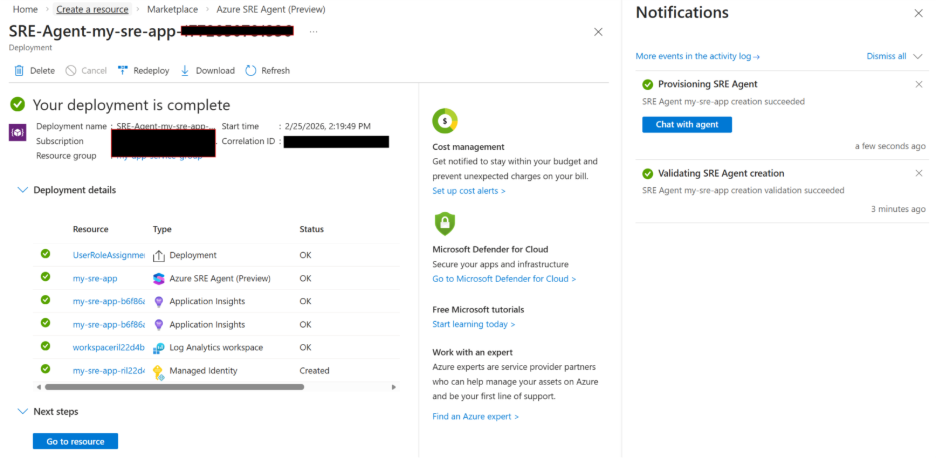The width and height of the screenshot is (936, 459).
Task: Click the Azure SRE Agent (Preview) breadcrumb
Action: tap(271, 10)
